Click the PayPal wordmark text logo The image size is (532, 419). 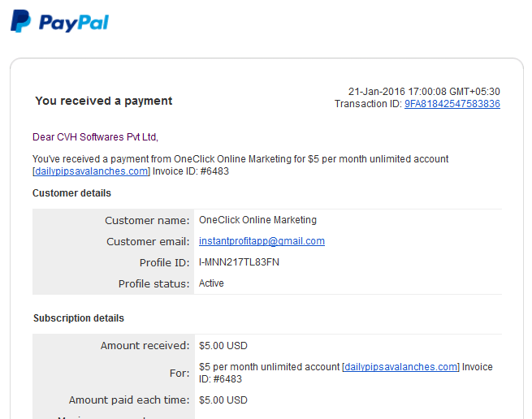[x=74, y=23]
